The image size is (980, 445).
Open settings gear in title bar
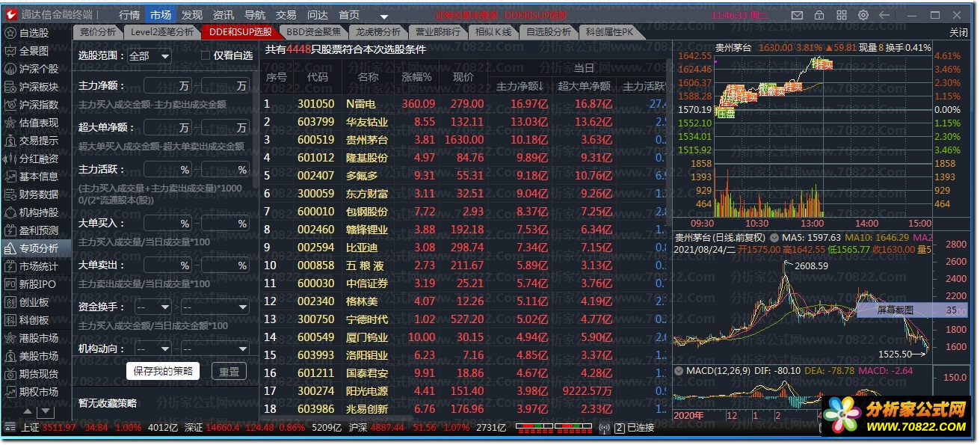[x=863, y=15]
